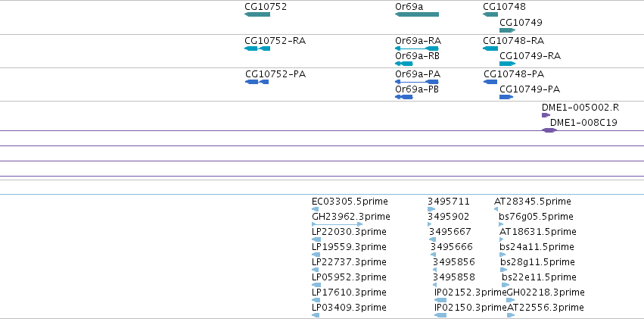Select the CG10752-RA transcript glyph
644x319 pixels.
257,48
